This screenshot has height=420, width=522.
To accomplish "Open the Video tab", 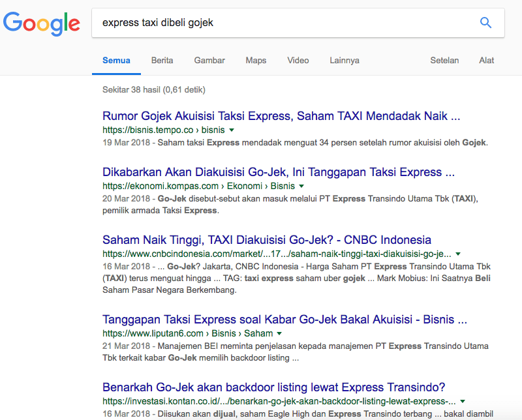I will [x=298, y=60].
